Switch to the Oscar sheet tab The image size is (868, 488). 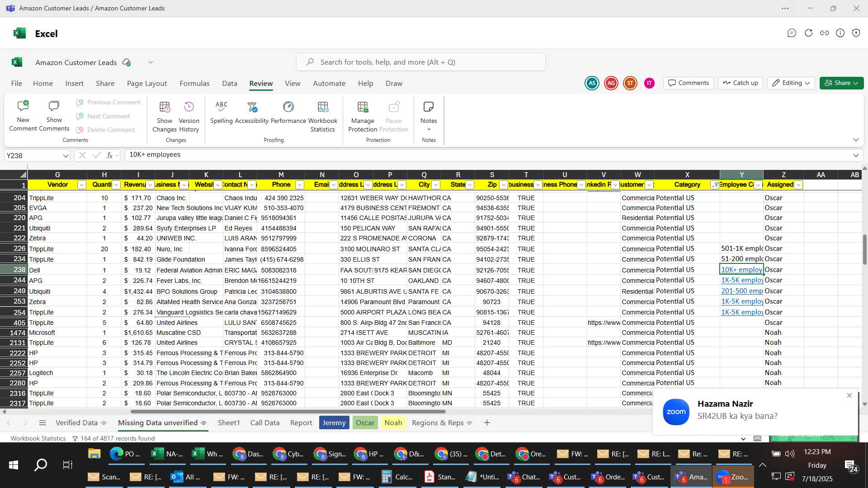[365, 423]
